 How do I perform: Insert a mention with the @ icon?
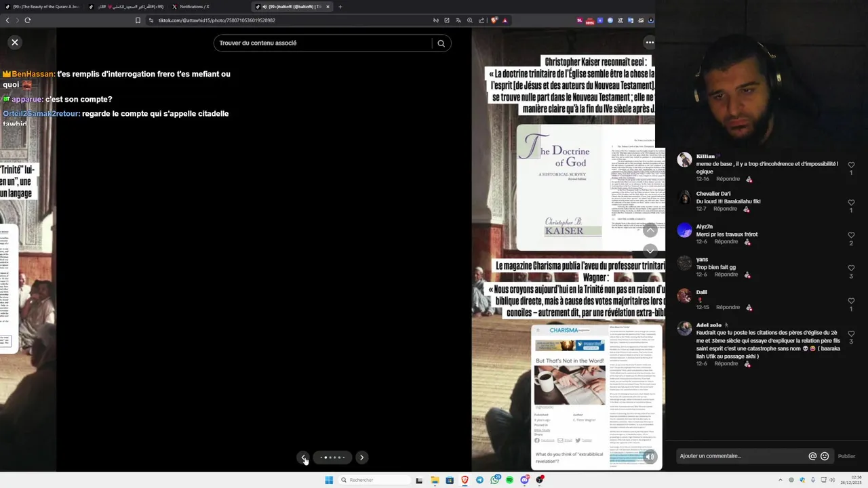812,456
